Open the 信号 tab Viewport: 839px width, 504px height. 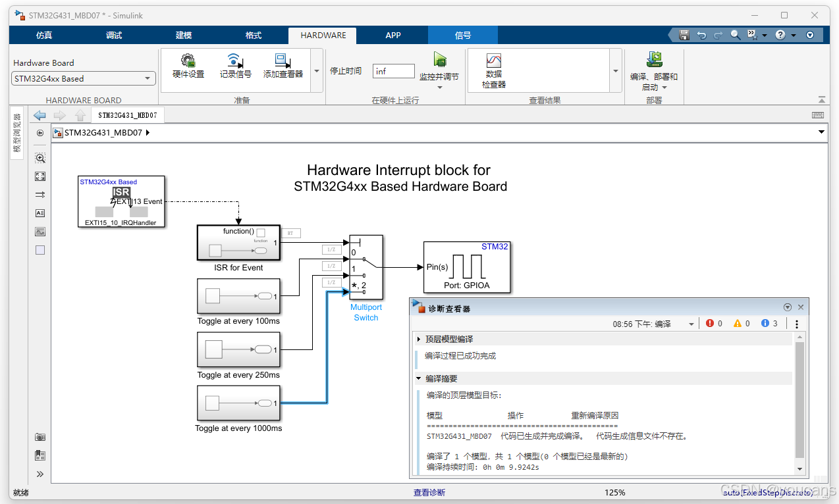tap(463, 36)
